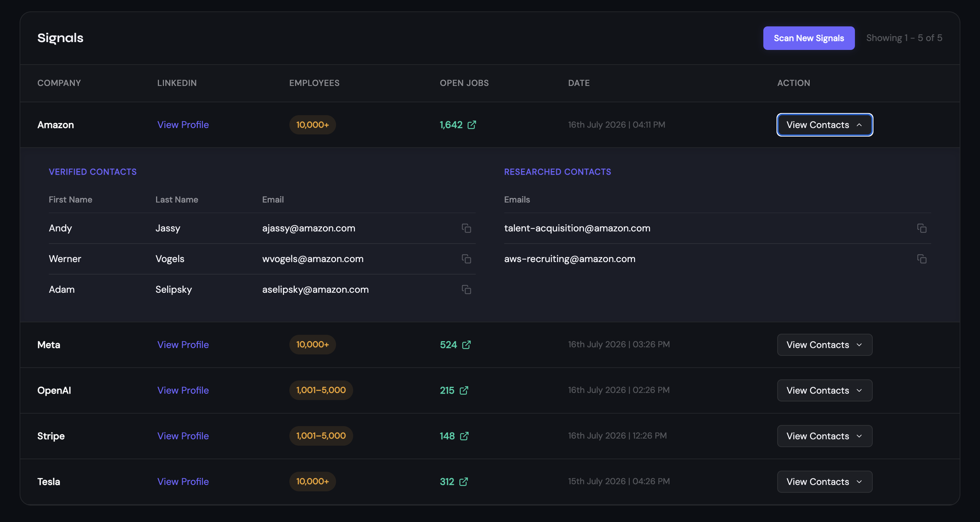The image size is (980, 522).
Task: Click last name Vogels
Action: tap(170, 259)
